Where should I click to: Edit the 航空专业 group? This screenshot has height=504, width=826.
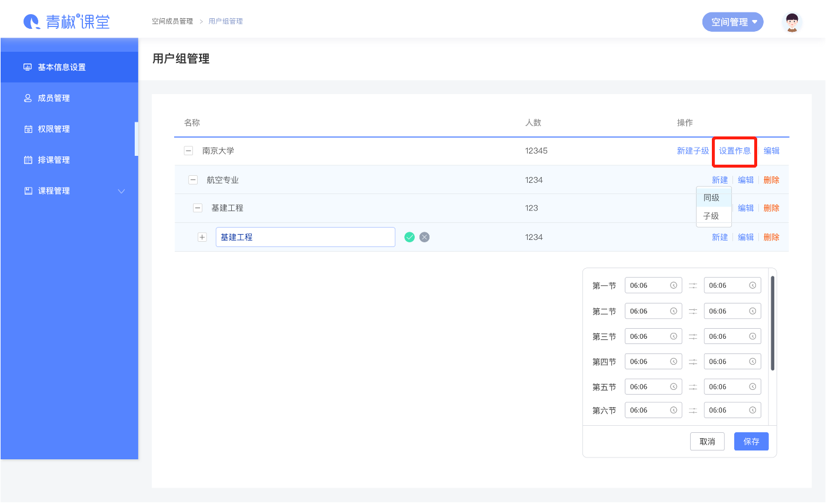[x=746, y=180]
